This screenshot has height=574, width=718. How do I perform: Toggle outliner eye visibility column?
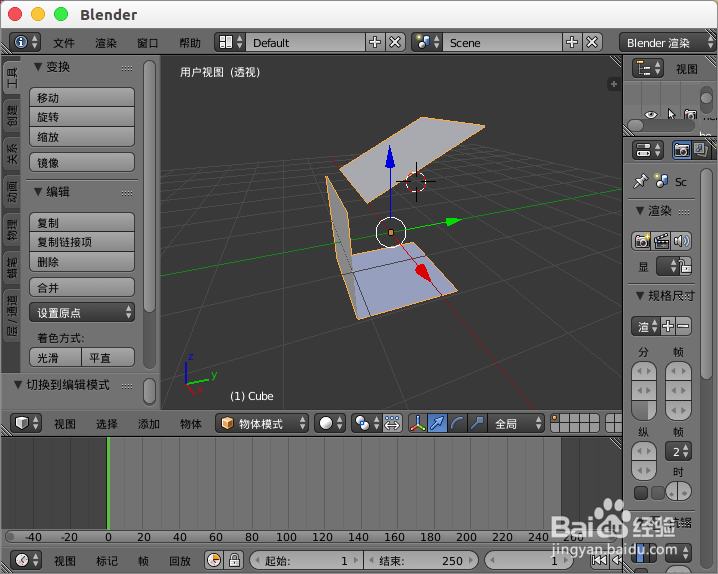[650, 114]
